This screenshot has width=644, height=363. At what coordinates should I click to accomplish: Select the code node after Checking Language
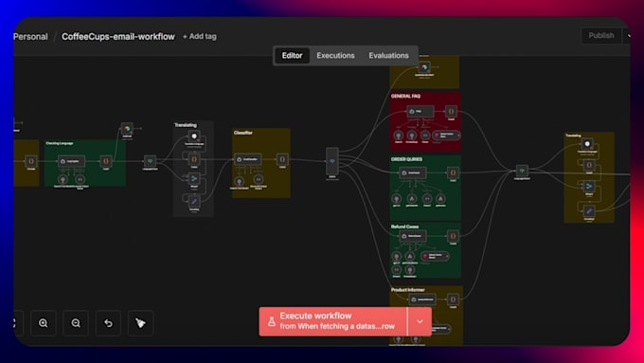click(x=106, y=161)
